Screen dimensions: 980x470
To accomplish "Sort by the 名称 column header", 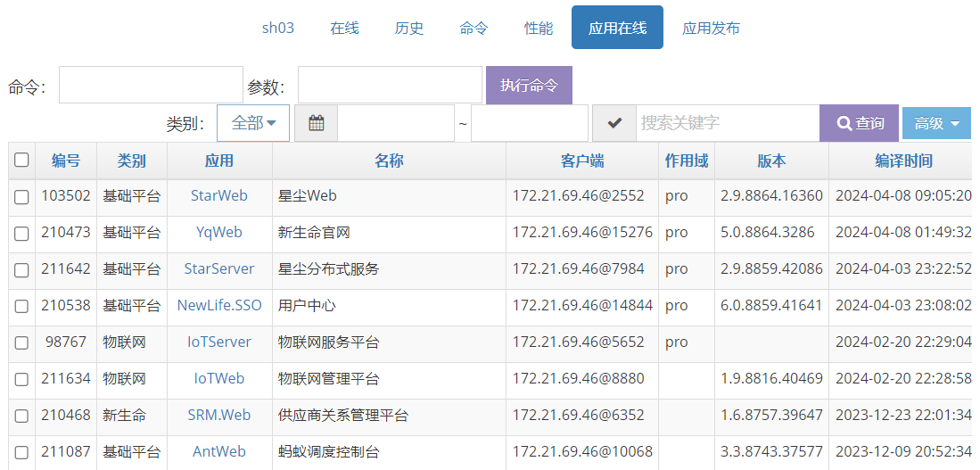I will 389,161.
